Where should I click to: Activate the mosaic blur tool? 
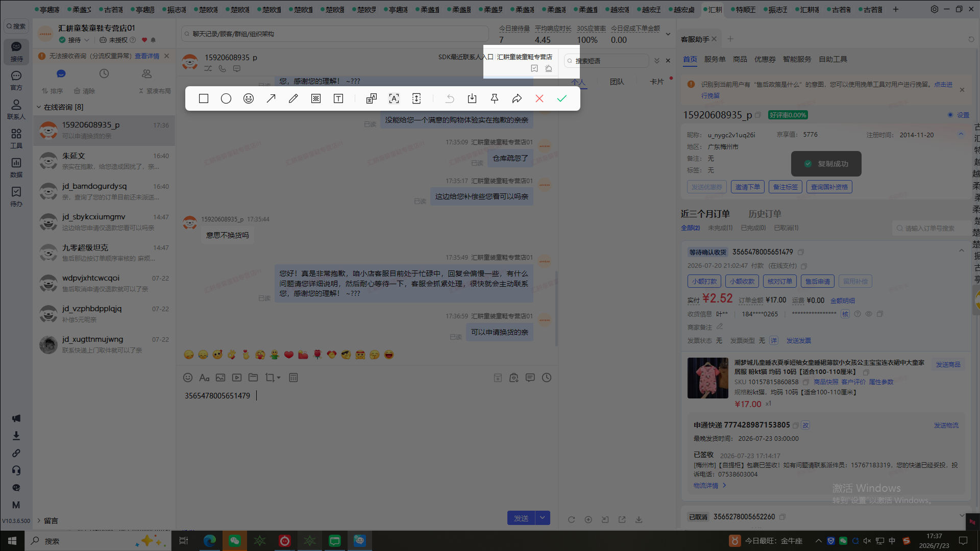316,98
